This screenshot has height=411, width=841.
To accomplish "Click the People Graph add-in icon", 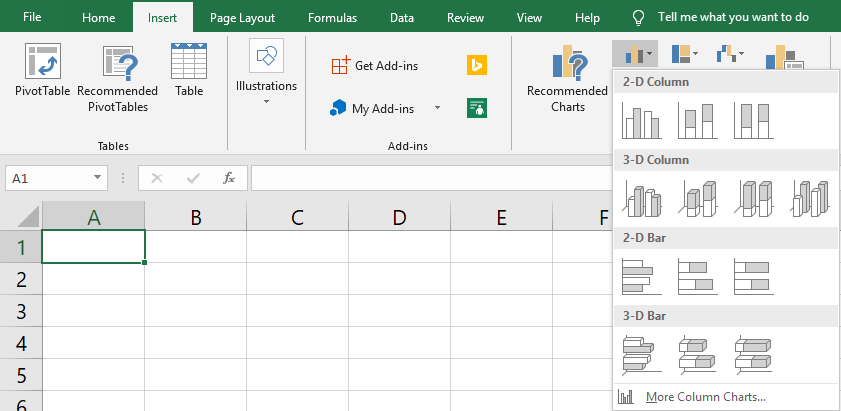I will click(477, 108).
